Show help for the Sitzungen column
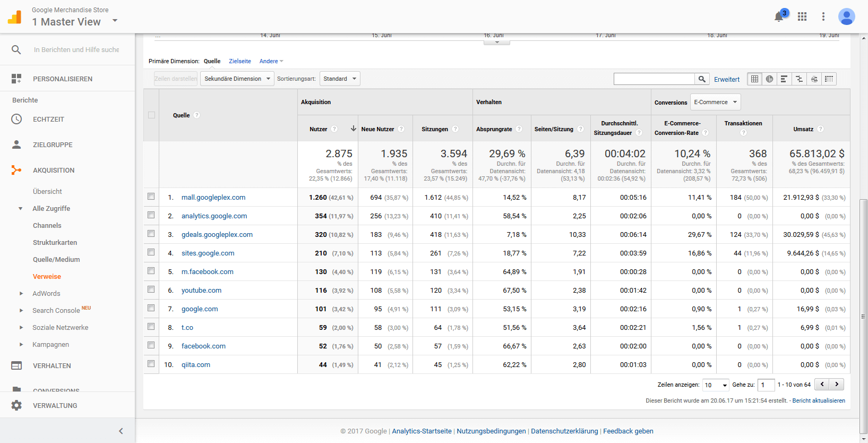 click(x=455, y=129)
